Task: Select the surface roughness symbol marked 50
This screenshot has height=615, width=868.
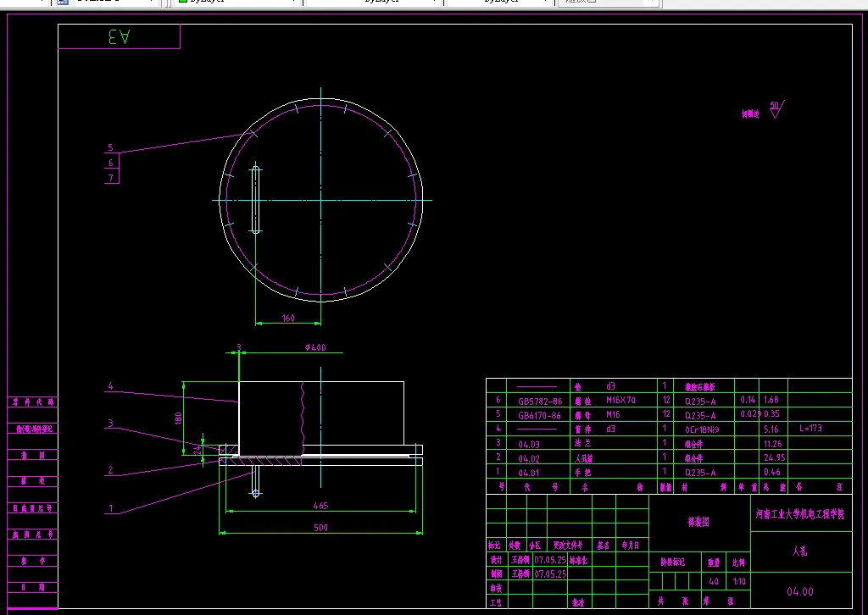Action: tap(776, 109)
